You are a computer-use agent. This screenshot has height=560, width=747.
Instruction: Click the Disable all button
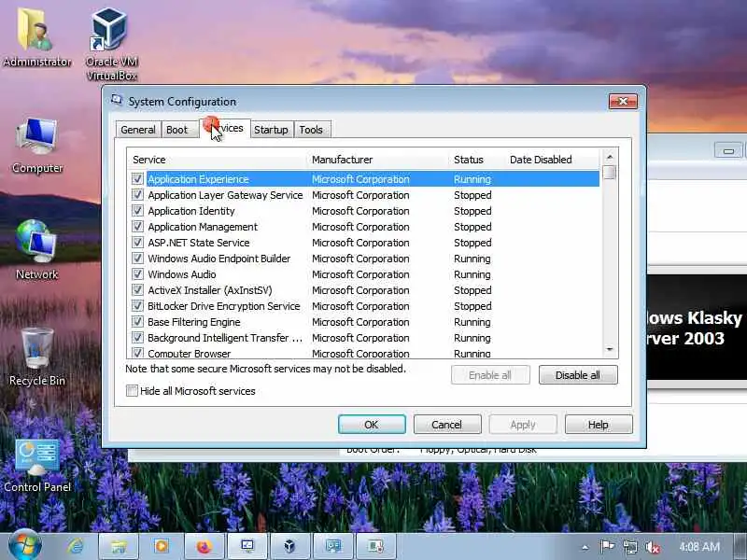point(578,375)
